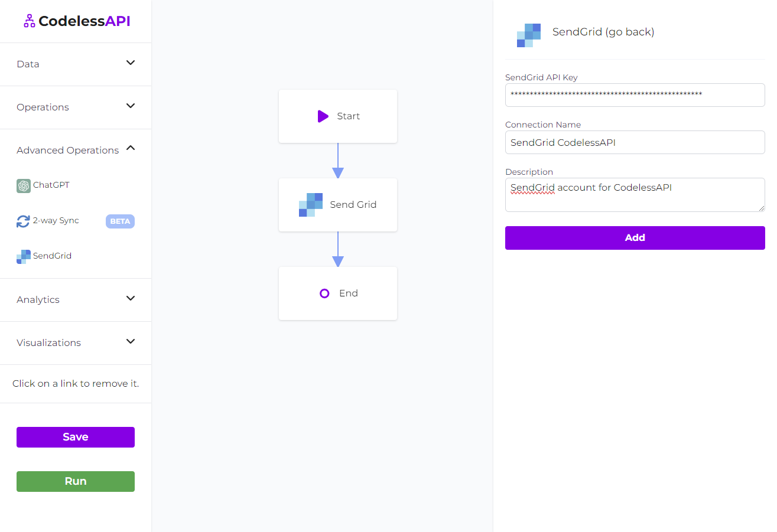Click the 'Connection Name' label
Screen dimensions: 777x532
coord(543,125)
